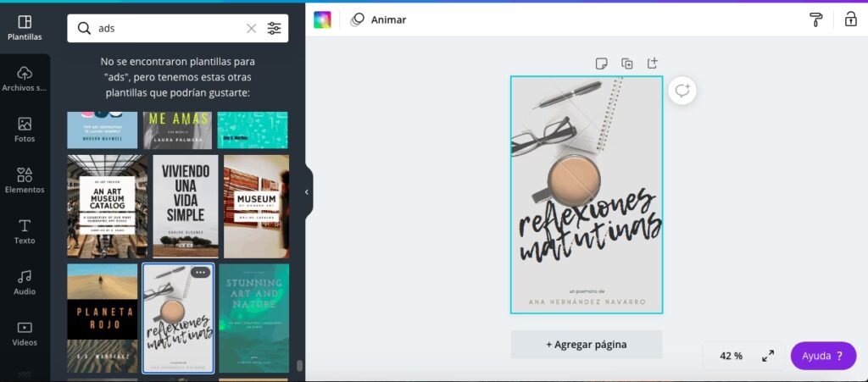Viewport: 868px width, 382px height.
Task: Clear the 'ads' search text
Action: 251,28
